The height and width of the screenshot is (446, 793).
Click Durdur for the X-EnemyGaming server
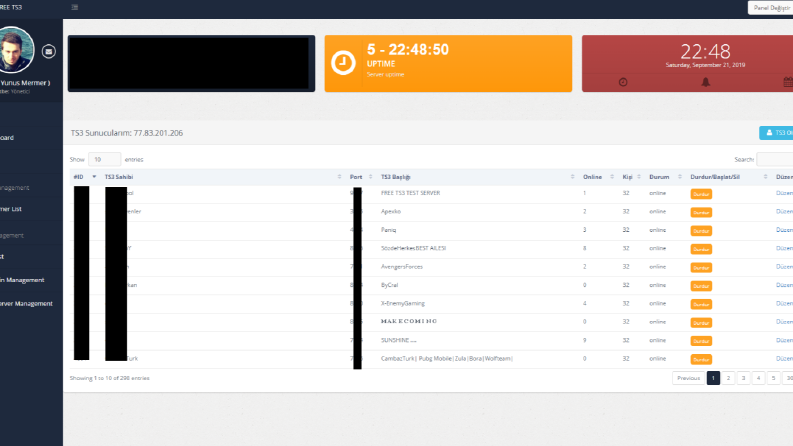pos(701,304)
